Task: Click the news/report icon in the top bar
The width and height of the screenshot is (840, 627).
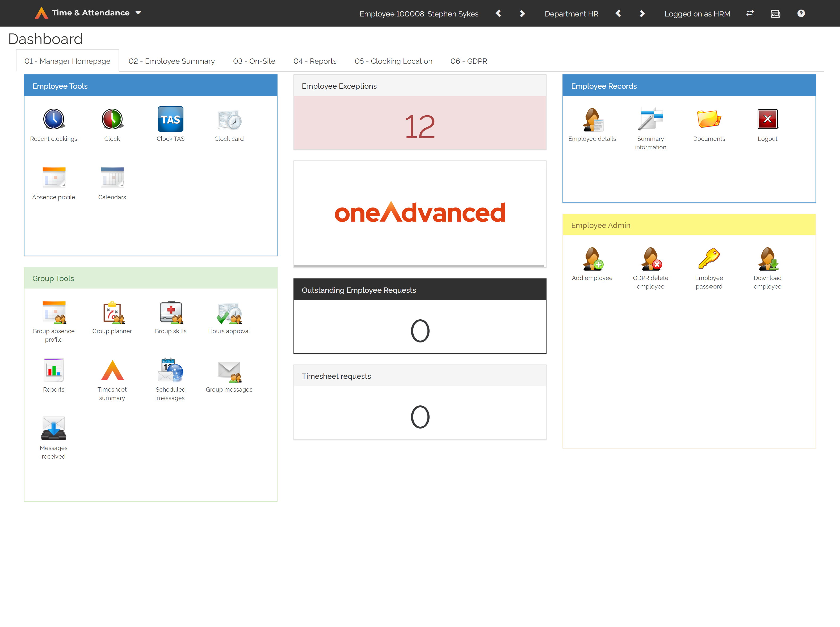Action: coord(775,13)
